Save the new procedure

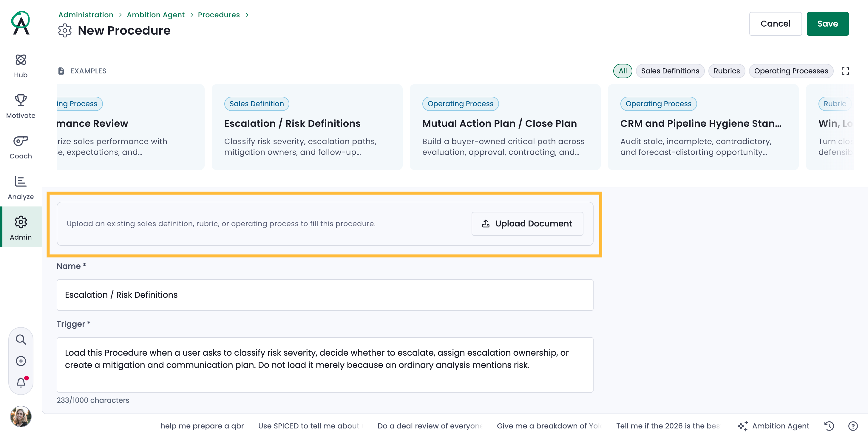pyautogui.click(x=827, y=24)
